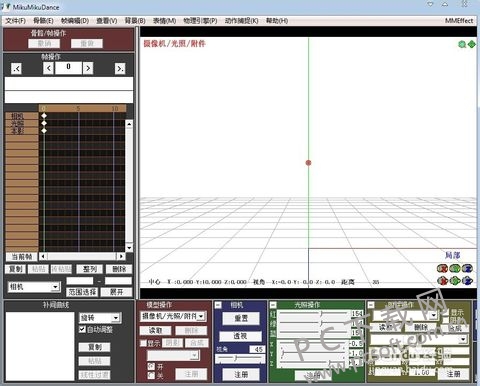This screenshot has height=386, width=480.
Task: Jump to previous keyframe with .< button
Action: click(x=16, y=69)
